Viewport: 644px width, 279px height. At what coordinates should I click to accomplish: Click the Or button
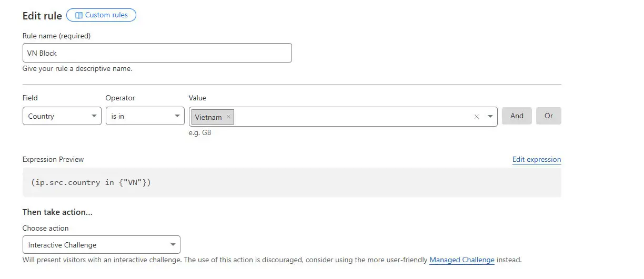point(549,116)
